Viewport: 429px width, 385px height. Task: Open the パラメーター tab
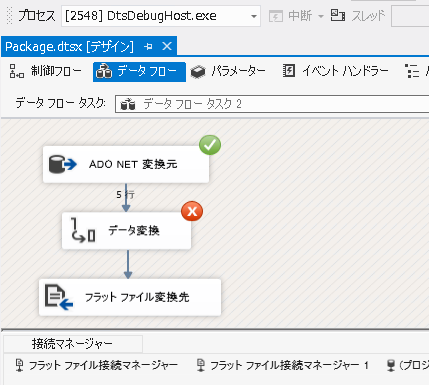point(228,71)
